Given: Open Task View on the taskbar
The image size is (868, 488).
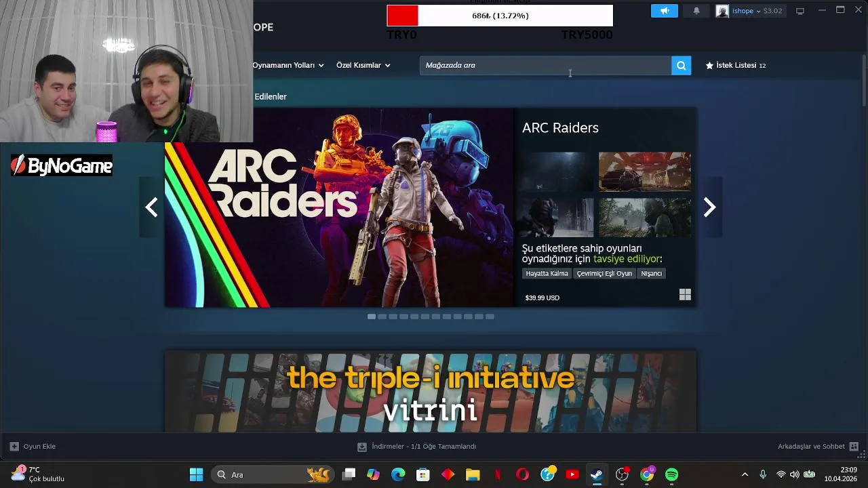Looking at the screenshot, I should tap(349, 474).
